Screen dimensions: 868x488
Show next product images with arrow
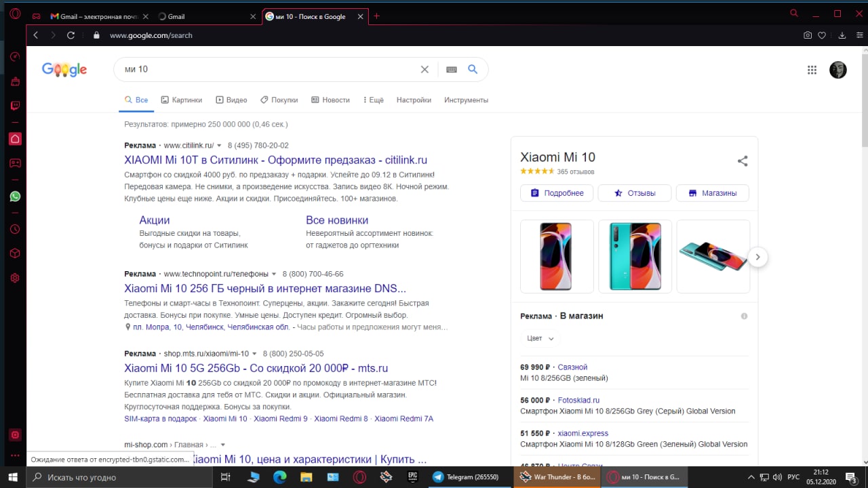[x=757, y=258]
